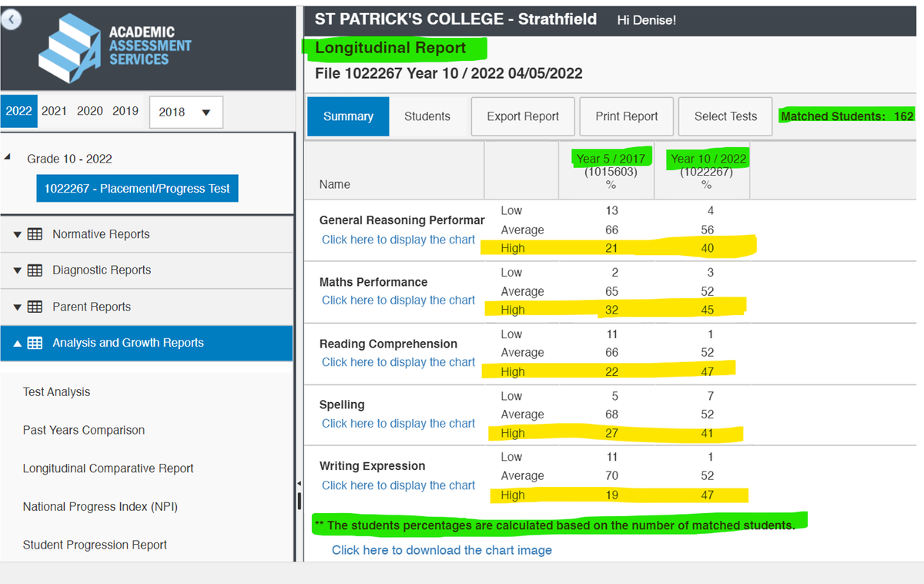Click the General Reasoning Low Year 5 value 13

[x=612, y=210]
